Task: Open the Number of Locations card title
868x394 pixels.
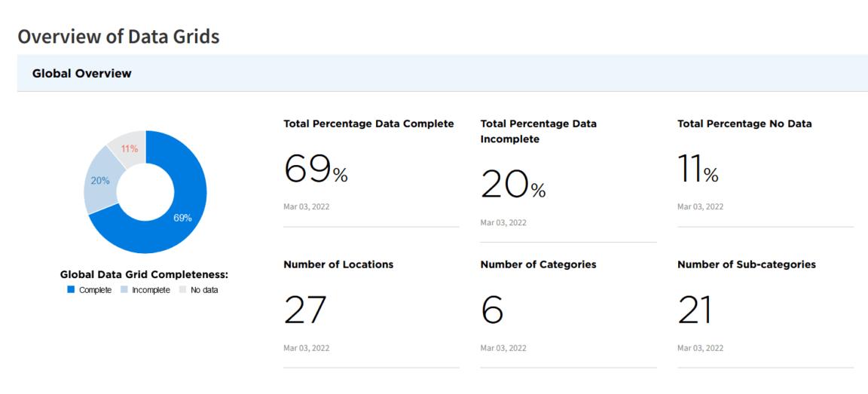Action: coord(338,264)
